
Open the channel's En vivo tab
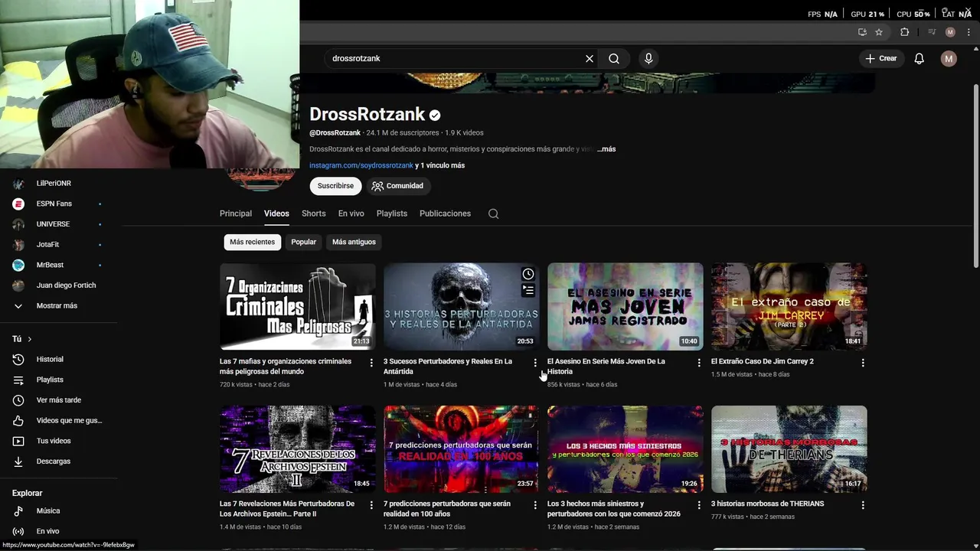(x=351, y=214)
